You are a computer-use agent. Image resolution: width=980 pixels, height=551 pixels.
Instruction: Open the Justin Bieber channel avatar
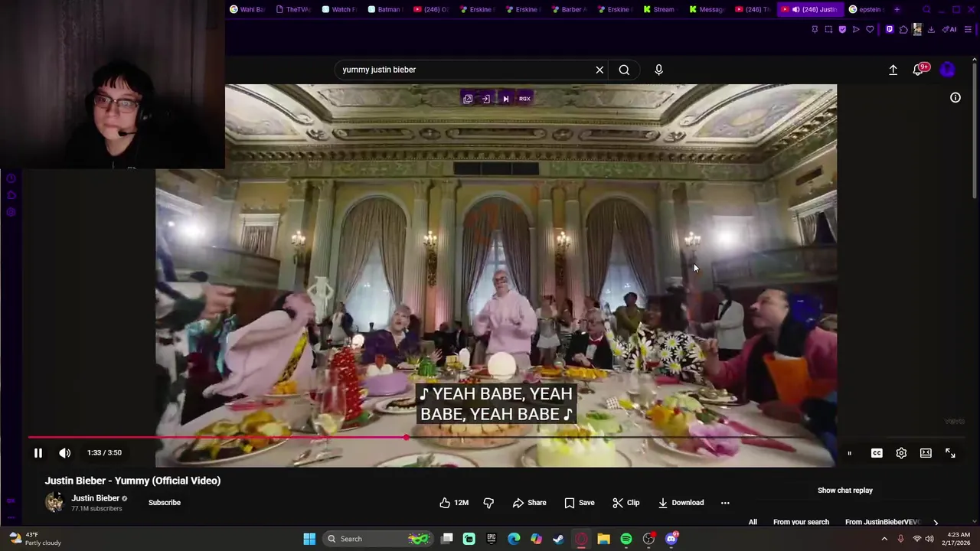[x=54, y=503]
